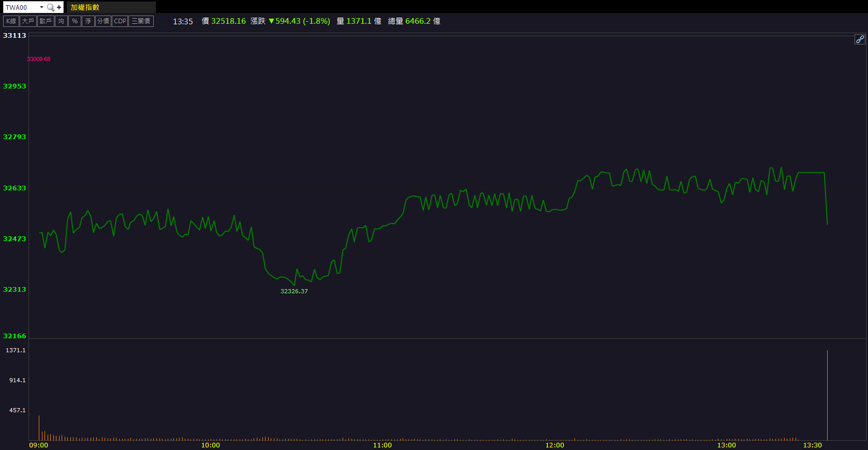Enable the CDP indicator
The image size is (868, 450).
tap(120, 21)
